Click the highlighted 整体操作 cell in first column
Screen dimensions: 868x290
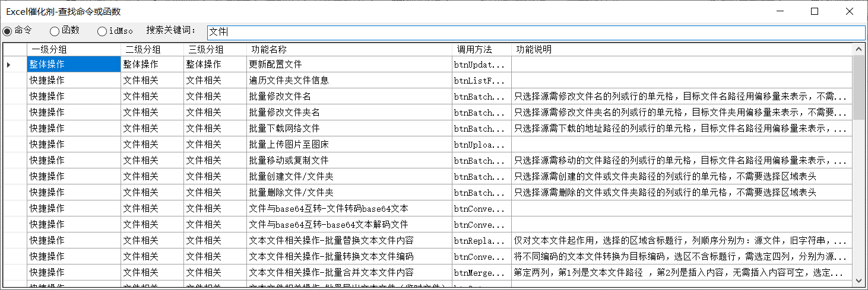pyautogui.click(x=74, y=64)
